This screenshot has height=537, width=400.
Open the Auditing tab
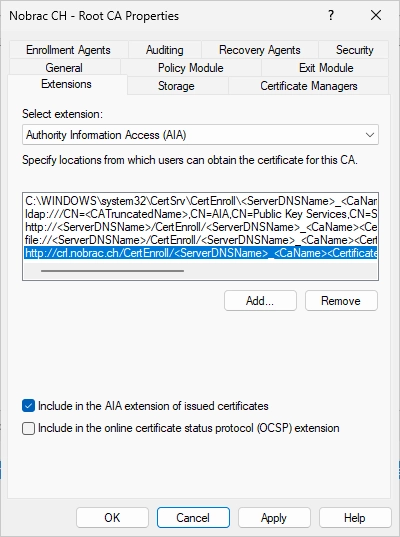[x=165, y=50]
